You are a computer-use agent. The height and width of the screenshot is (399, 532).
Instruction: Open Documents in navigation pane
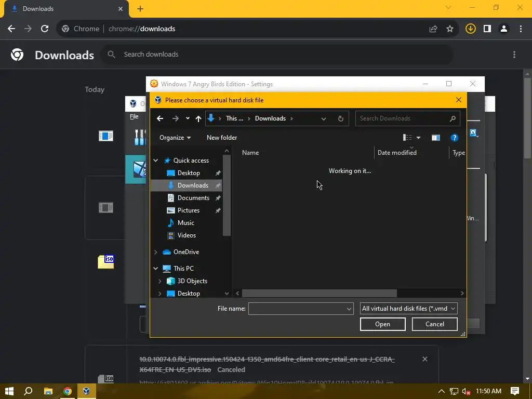(x=193, y=198)
